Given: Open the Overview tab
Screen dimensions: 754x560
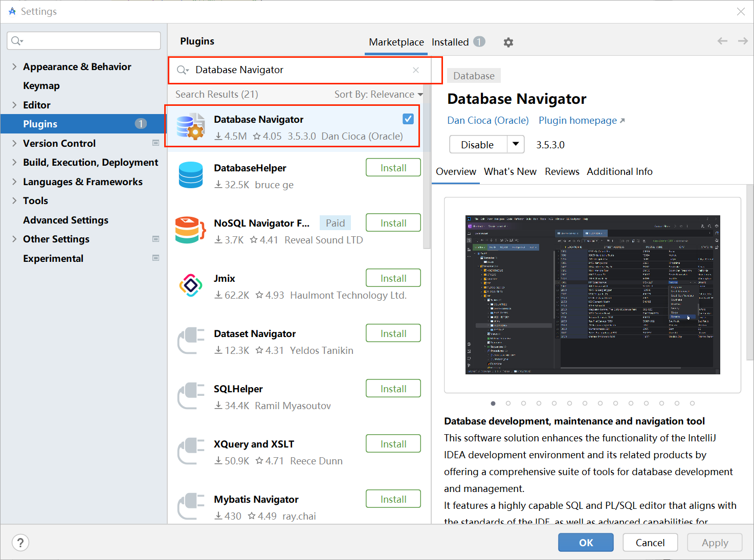Looking at the screenshot, I should click(456, 171).
